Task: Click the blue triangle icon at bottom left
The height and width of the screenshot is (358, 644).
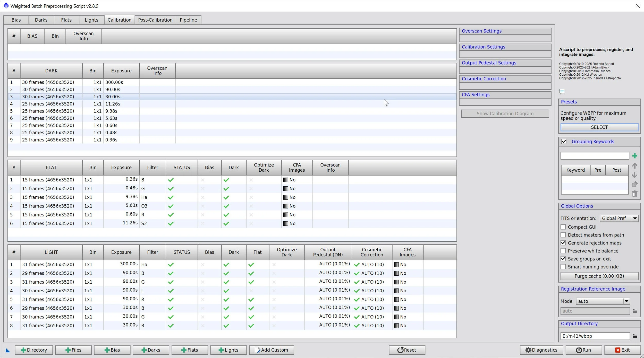Action: 8,350
